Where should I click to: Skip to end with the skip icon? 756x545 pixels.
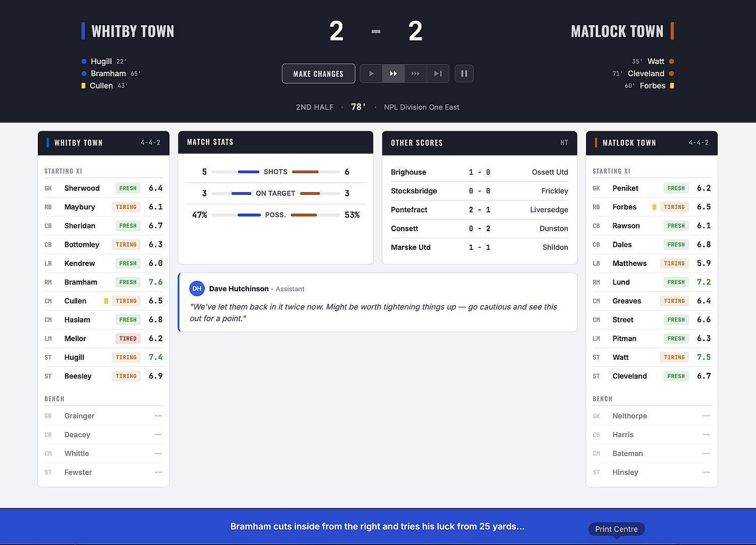438,74
